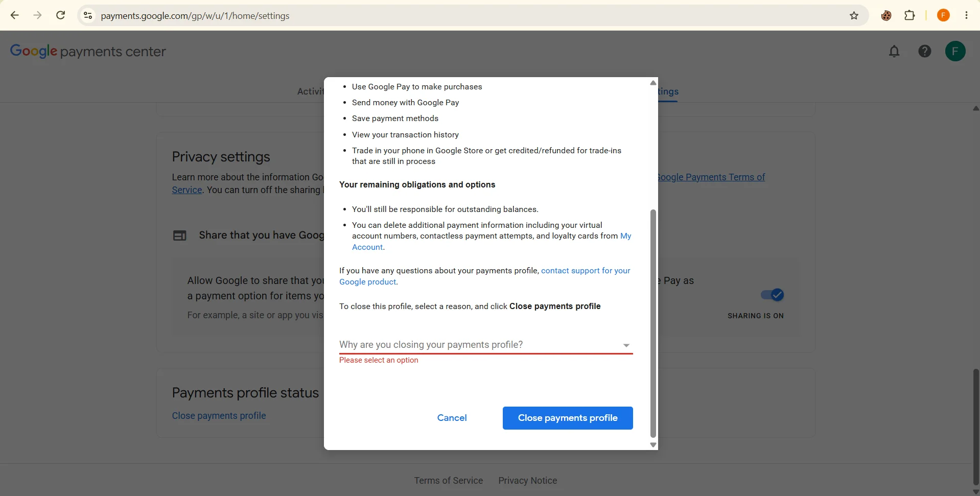Screen dimensions: 980x496
Task: Select the Settings tab
Action: coord(668,91)
